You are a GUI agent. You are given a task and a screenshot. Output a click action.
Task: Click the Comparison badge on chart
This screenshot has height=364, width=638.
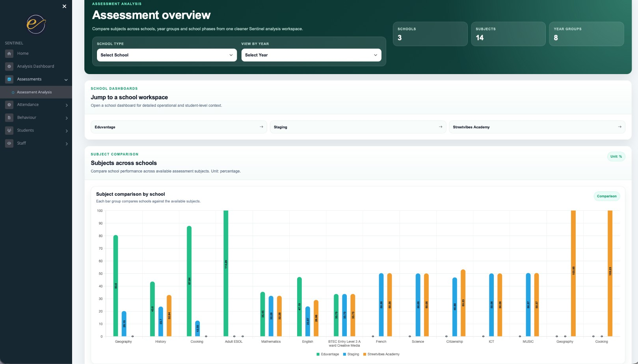click(606, 196)
